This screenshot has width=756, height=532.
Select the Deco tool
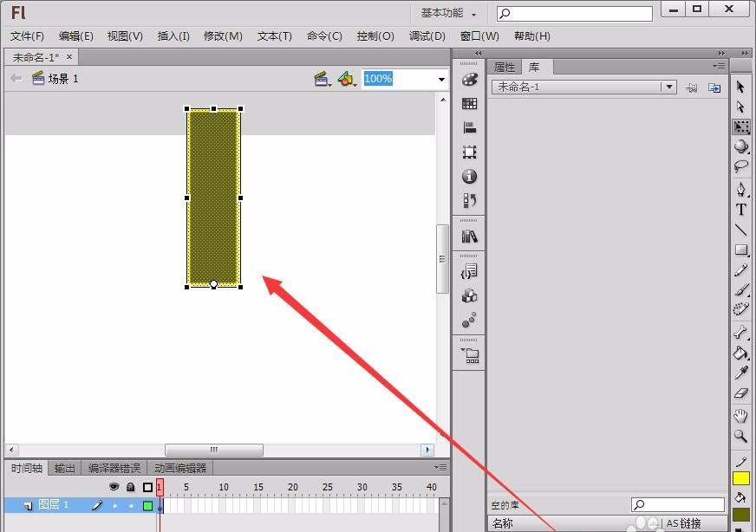point(741,308)
